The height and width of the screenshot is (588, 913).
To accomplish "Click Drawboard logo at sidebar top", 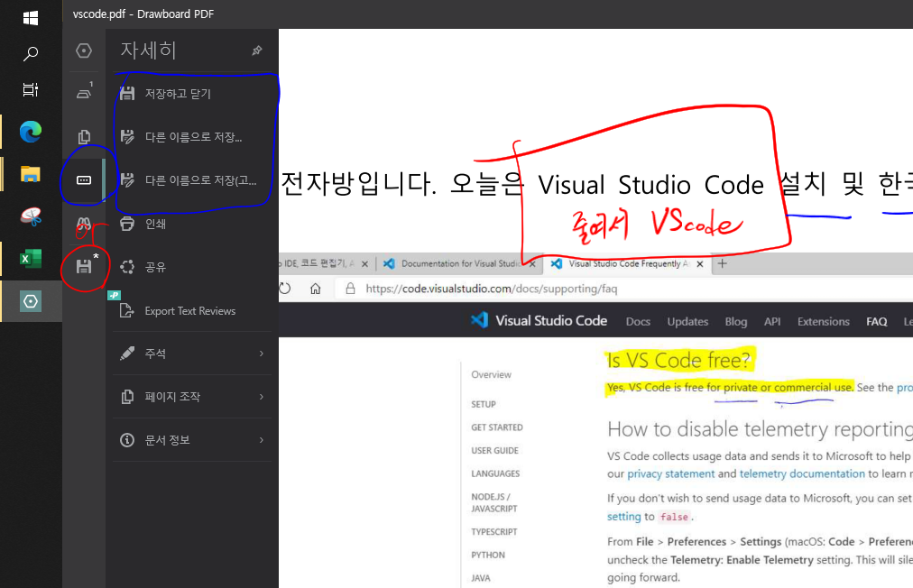I will [x=84, y=51].
